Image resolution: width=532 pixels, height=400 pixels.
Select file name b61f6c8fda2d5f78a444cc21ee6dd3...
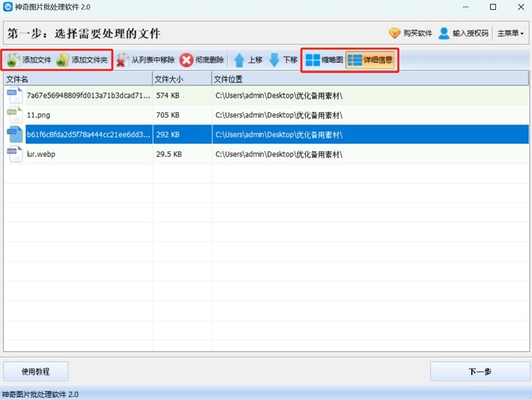coord(88,134)
